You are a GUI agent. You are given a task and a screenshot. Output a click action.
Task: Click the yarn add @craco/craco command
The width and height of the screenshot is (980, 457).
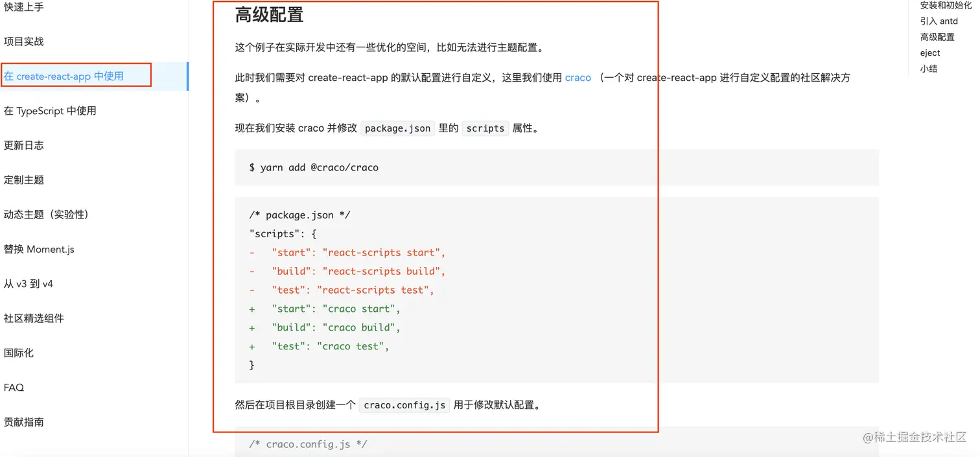click(314, 167)
